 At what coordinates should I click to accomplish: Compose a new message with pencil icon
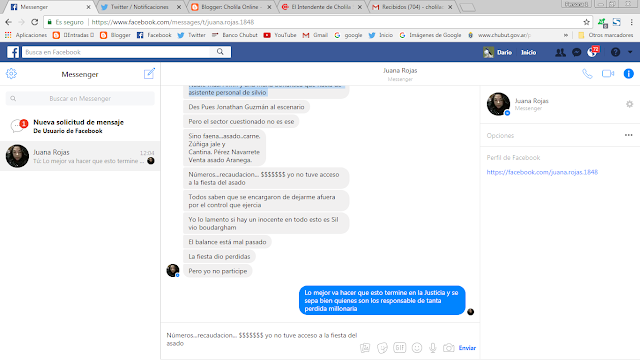(x=149, y=73)
